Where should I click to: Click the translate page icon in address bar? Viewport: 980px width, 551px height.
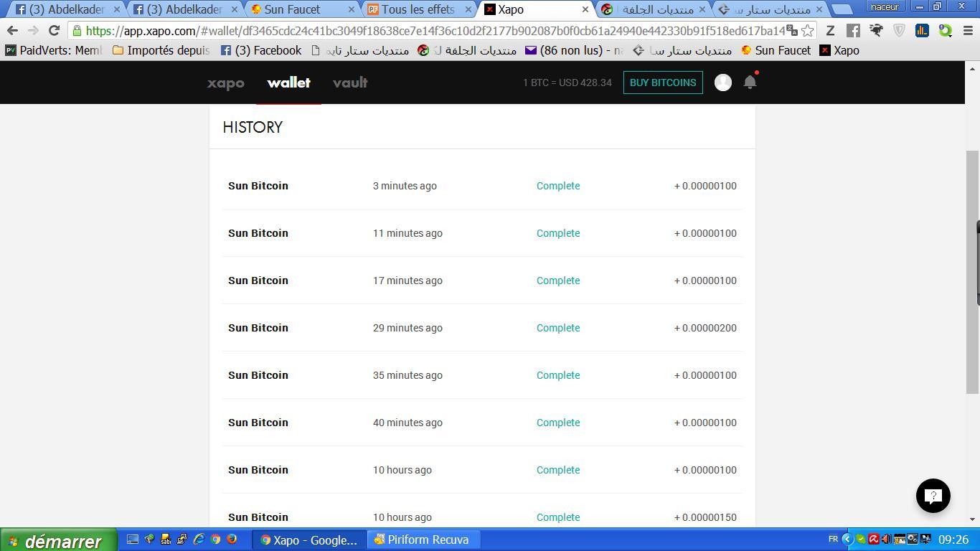point(791,30)
